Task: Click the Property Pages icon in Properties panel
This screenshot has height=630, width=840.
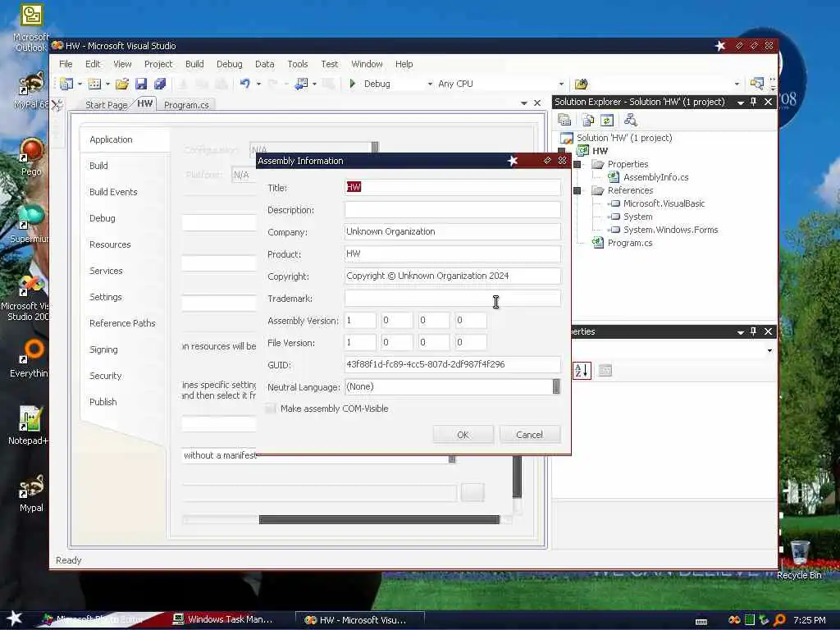Action: coord(605,370)
